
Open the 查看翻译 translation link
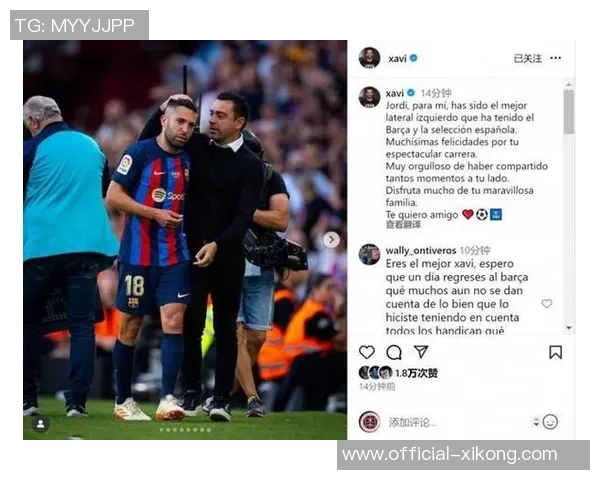pos(403,225)
